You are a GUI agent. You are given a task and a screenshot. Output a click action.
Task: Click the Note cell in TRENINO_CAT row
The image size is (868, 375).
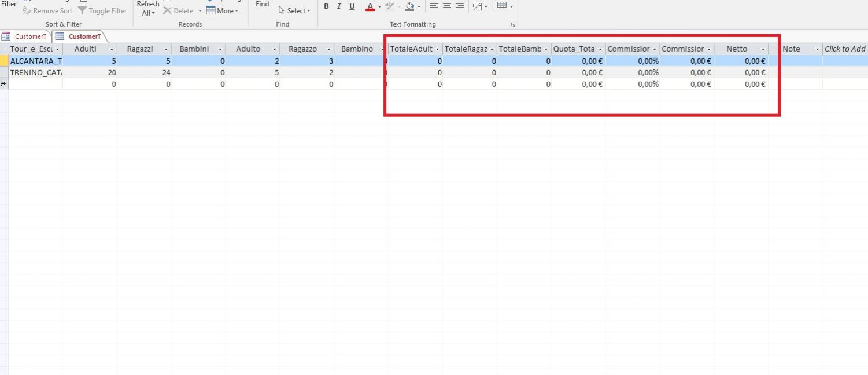click(x=796, y=72)
